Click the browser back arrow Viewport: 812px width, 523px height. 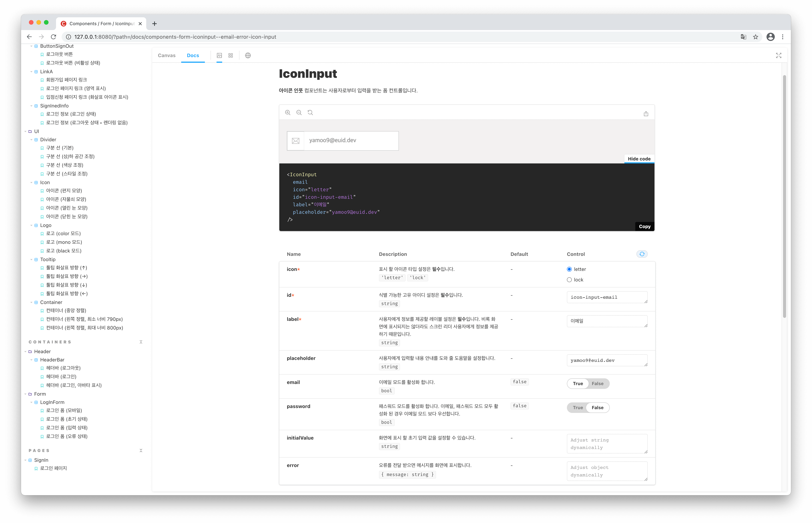29,37
